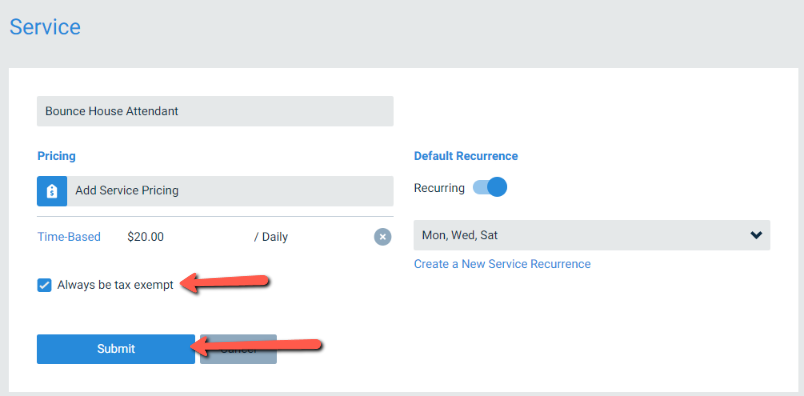
Task: Click the Pricing section heading
Action: coord(56,156)
